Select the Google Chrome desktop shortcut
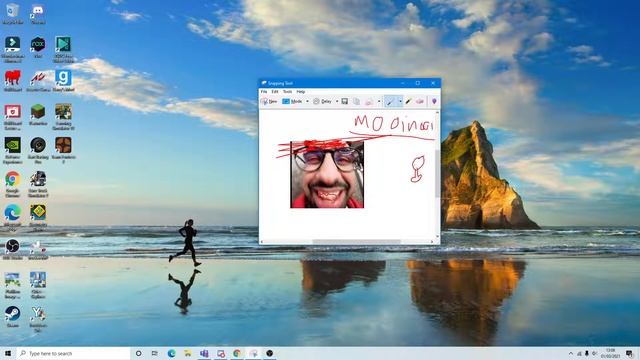Screen dimensions: 640x360 [x=13, y=184]
